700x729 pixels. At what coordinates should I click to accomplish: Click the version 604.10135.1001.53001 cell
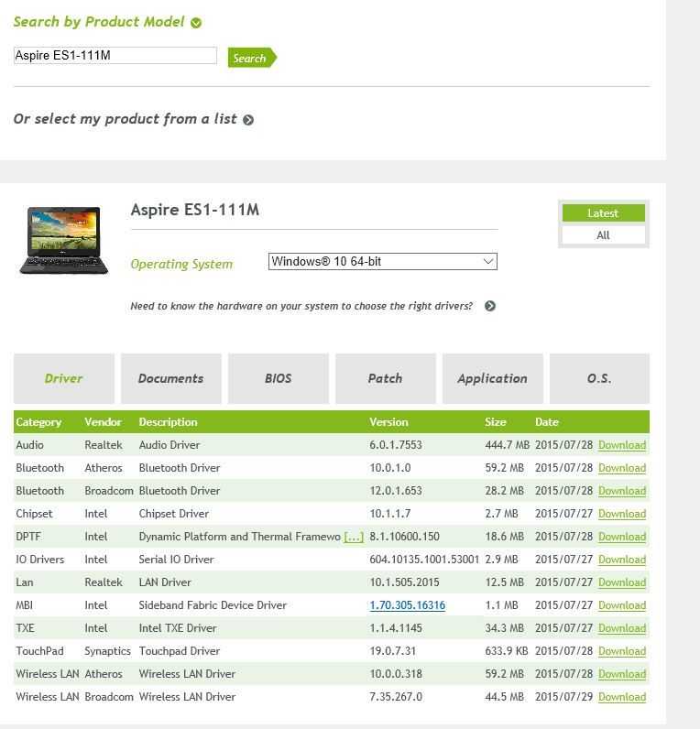[x=424, y=560]
